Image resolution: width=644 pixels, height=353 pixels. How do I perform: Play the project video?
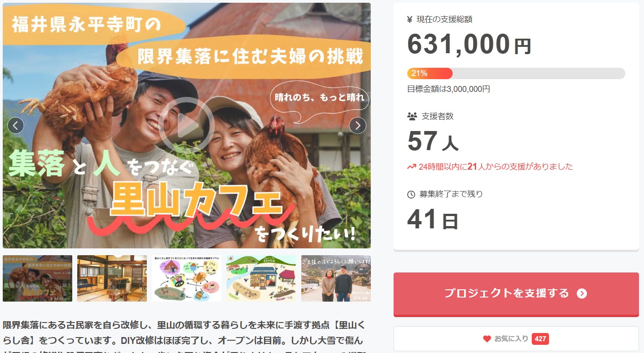tap(187, 125)
